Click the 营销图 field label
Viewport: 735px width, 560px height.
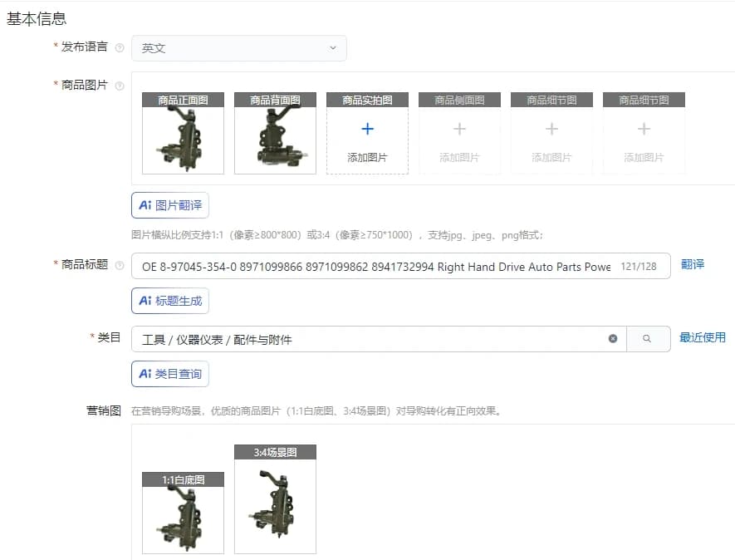(104, 410)
